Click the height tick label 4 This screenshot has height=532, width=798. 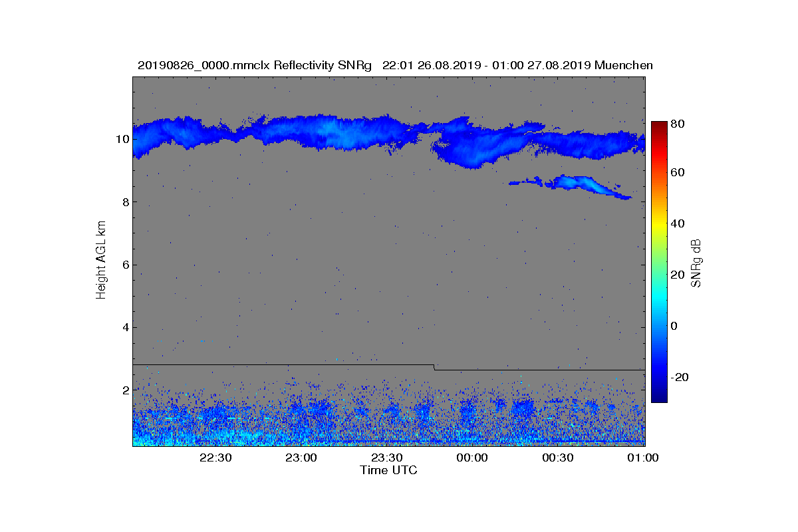pyautogui.click(x=125, y=327)
